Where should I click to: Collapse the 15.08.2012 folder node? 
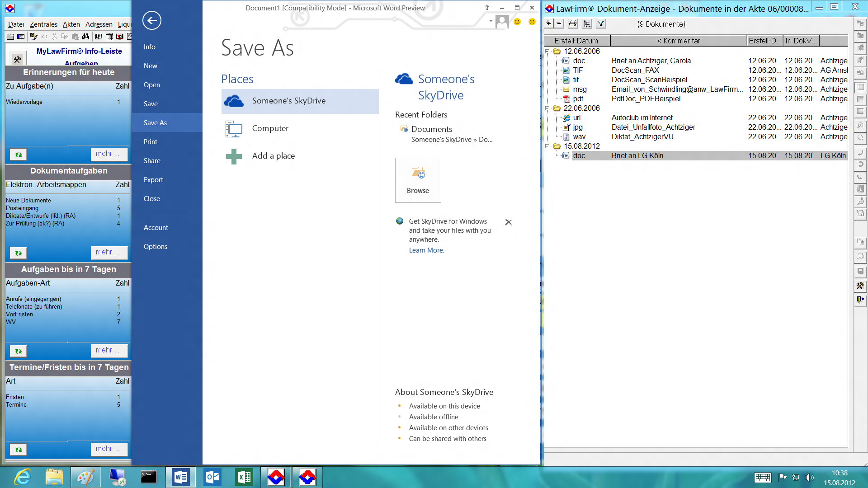pos(547,146)
